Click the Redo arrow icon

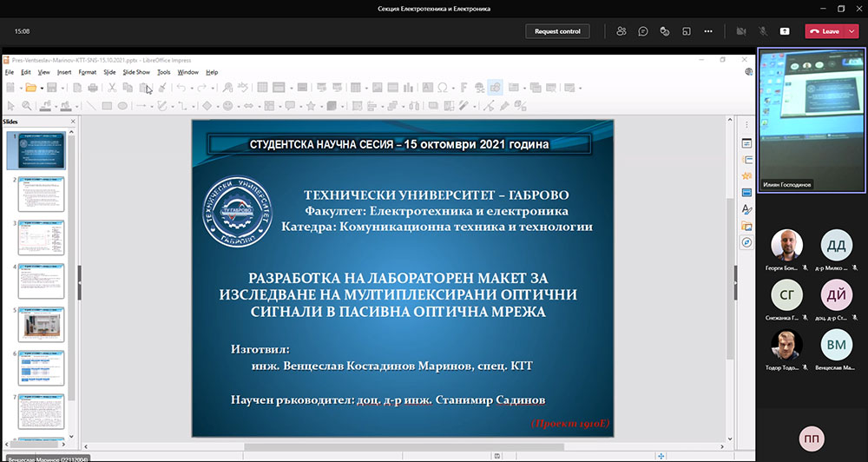click(202, 88)
